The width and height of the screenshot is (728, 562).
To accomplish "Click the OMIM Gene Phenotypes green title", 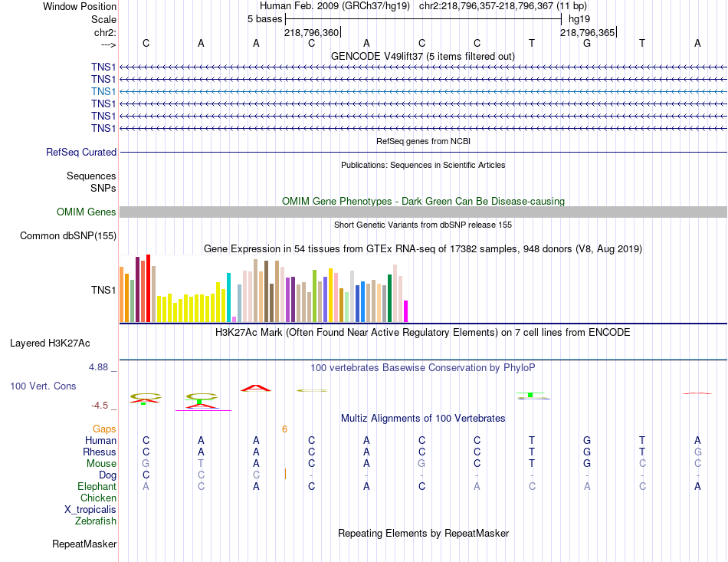I will coord(423,201).
